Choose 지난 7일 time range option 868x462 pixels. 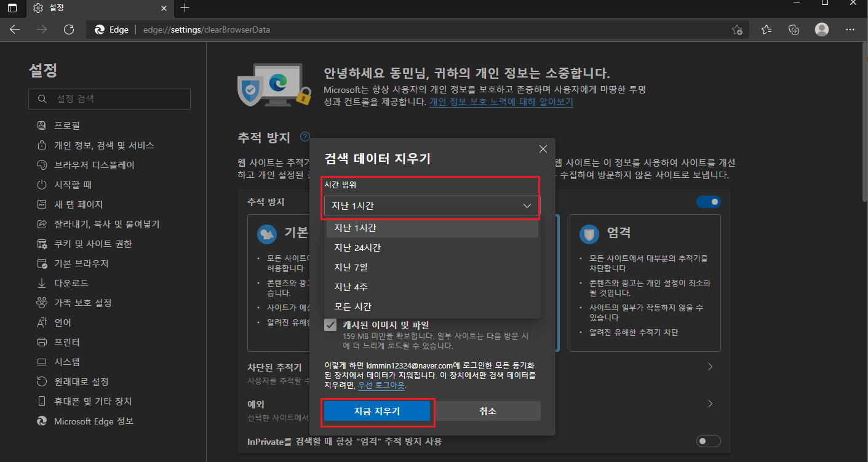432,267
